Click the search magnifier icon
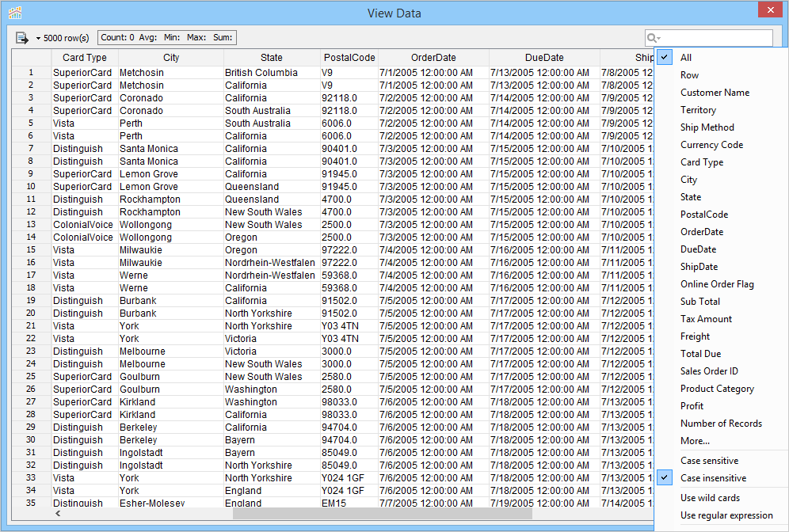The height and width of the screenshot is (532, 789). pos(653,38)
